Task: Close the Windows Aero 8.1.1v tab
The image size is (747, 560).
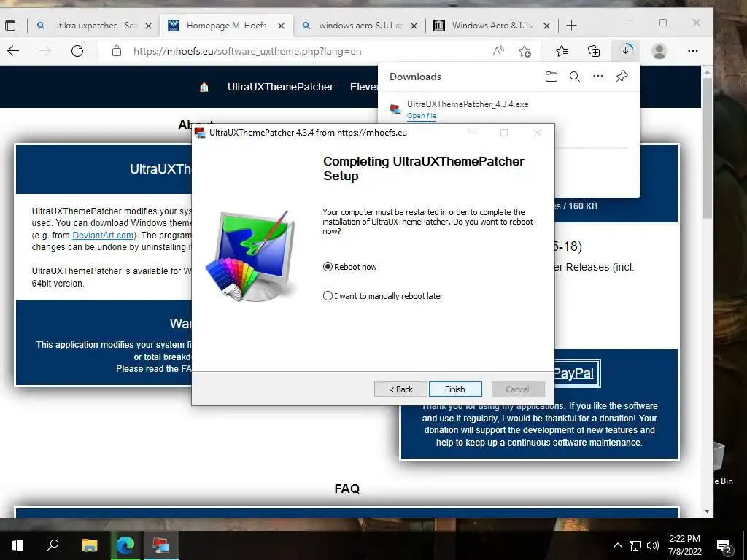Action: coord(547,26)
